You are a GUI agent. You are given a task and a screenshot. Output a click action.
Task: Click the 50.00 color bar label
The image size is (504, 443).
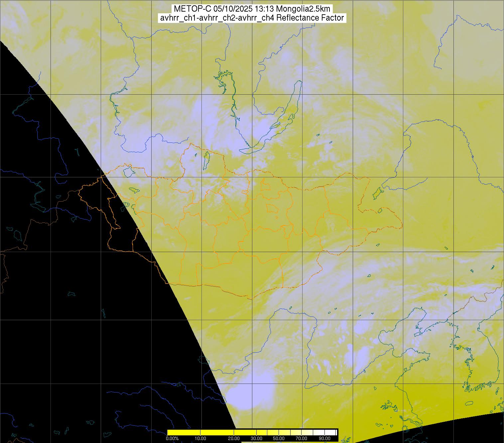(278, 439)
